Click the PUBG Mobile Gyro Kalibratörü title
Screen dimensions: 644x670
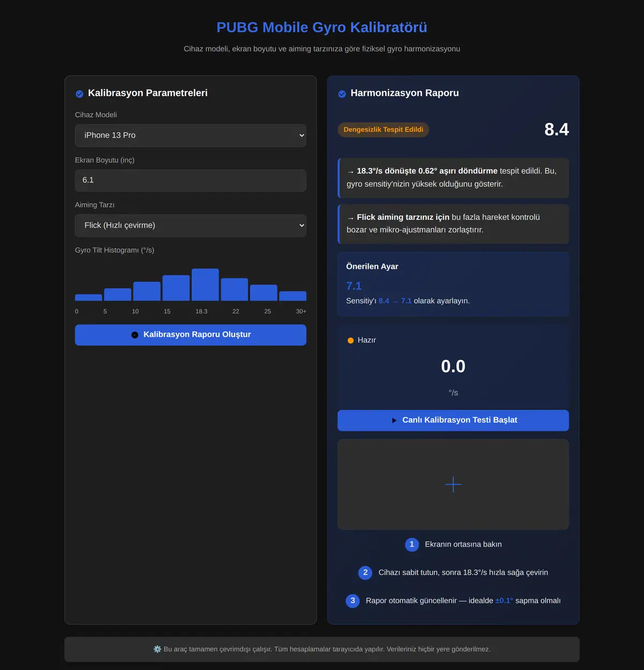click(x=322, y=27)
